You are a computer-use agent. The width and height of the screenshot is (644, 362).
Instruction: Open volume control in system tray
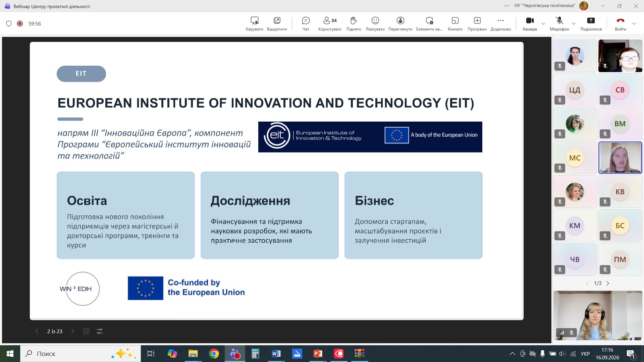click(563, 354)
